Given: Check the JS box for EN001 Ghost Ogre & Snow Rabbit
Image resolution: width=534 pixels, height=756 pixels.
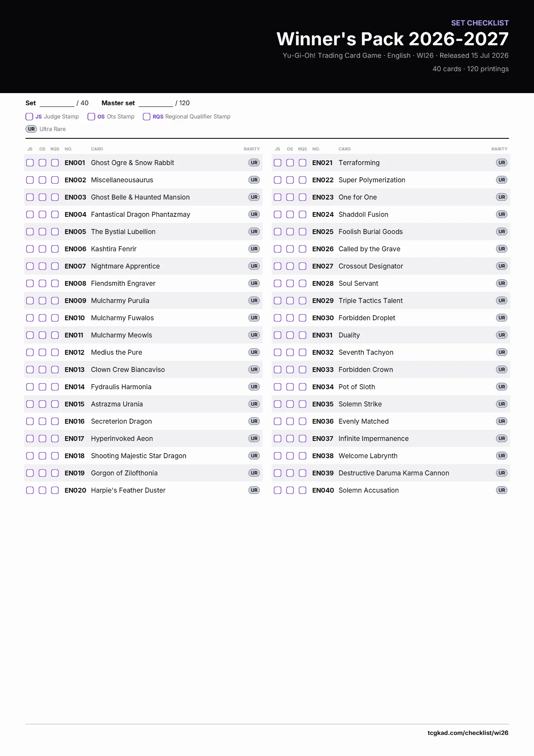Looking at the screenshot, I should [x=30, y=162].
